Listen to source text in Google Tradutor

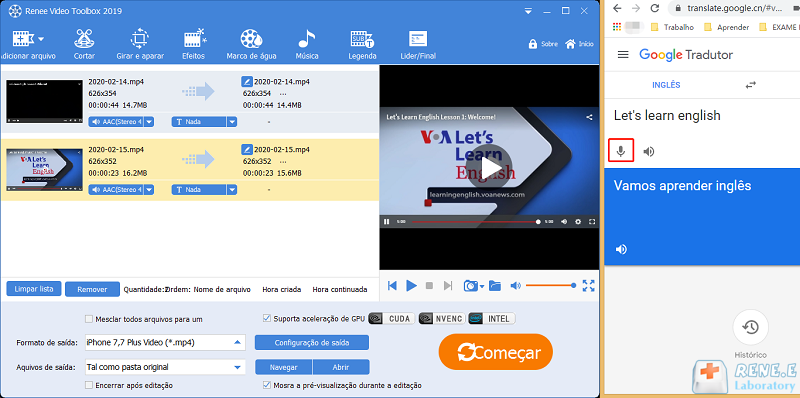648,152
